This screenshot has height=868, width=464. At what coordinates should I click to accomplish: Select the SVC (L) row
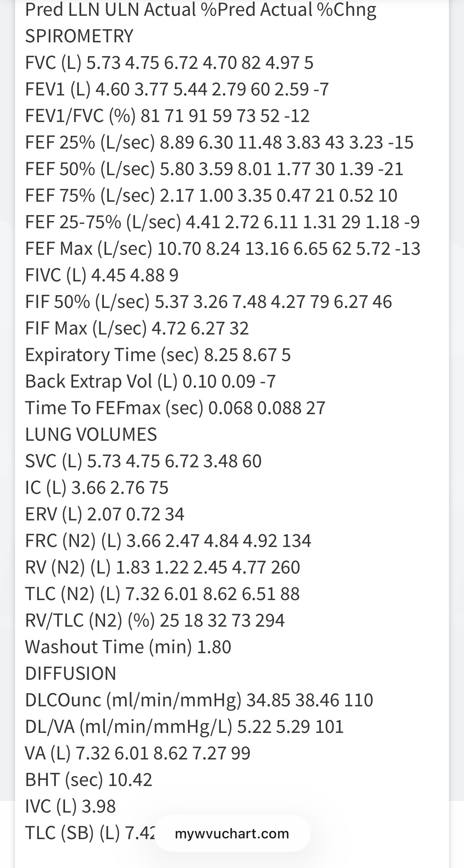pos(143,461)
